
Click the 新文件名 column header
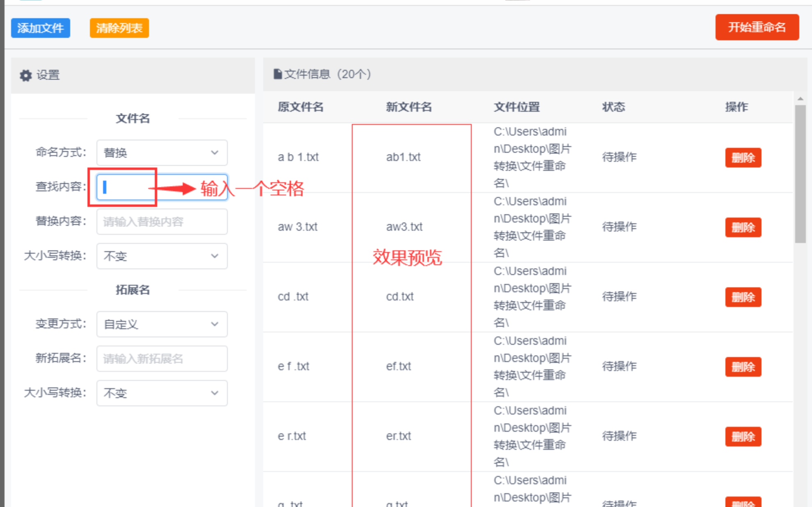(409, 107)
